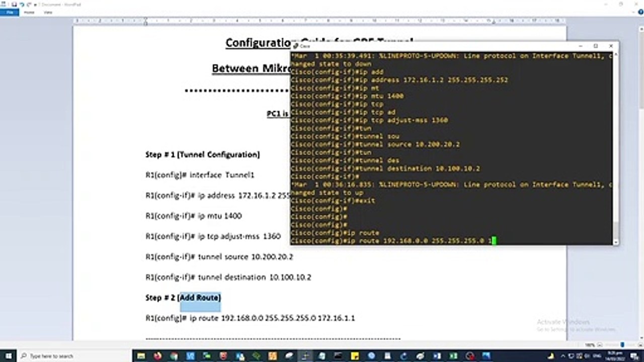Minimize the Cisco terminal window
Screen dimensions: 644x362
(580, 46)
